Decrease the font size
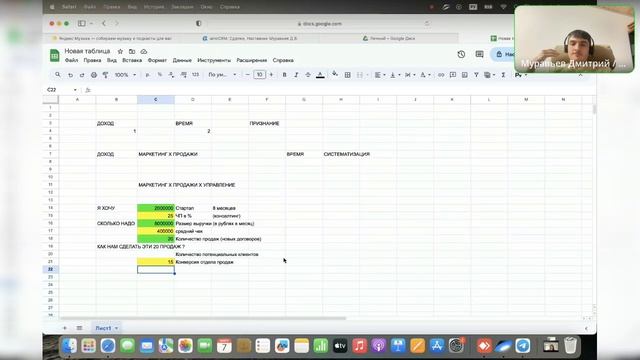The image size is (640, 360). pos(247,75)
